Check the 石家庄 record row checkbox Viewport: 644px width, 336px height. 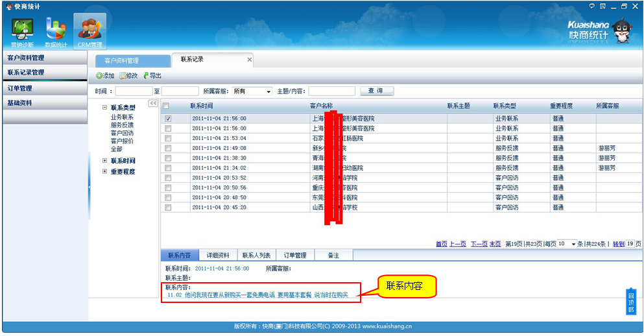[x=168, y=138]
